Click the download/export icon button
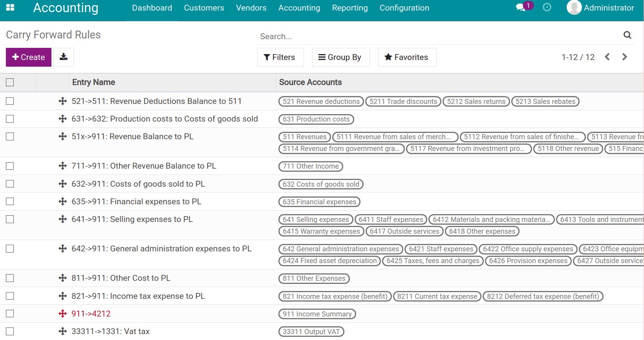The width and height of the screenshot is (644, 340). [63, 57]
